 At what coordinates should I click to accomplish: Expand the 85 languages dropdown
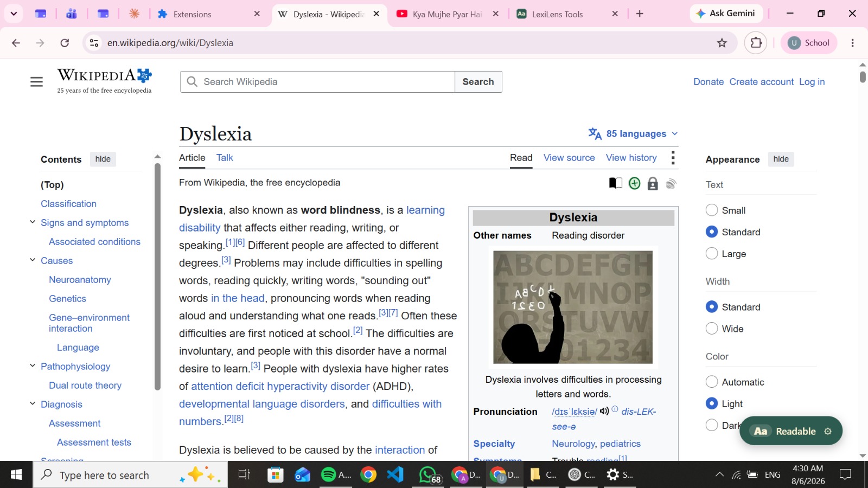coord(633,134)
